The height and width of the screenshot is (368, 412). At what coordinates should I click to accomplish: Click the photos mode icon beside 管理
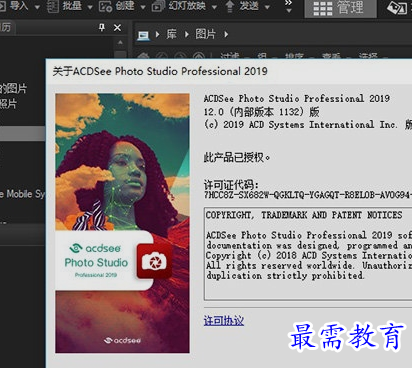(397, 8)
